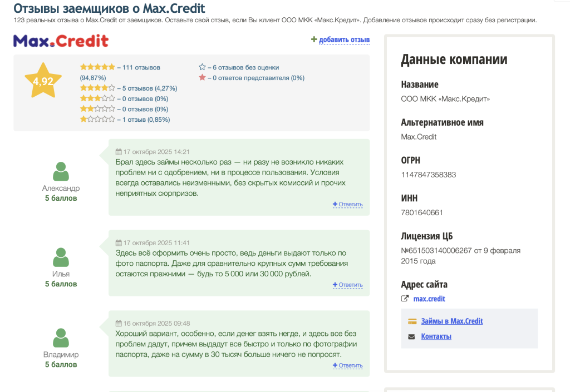Open the Контакты link
The height and width of the screenshot is (392, 570).
coord(436,336)
